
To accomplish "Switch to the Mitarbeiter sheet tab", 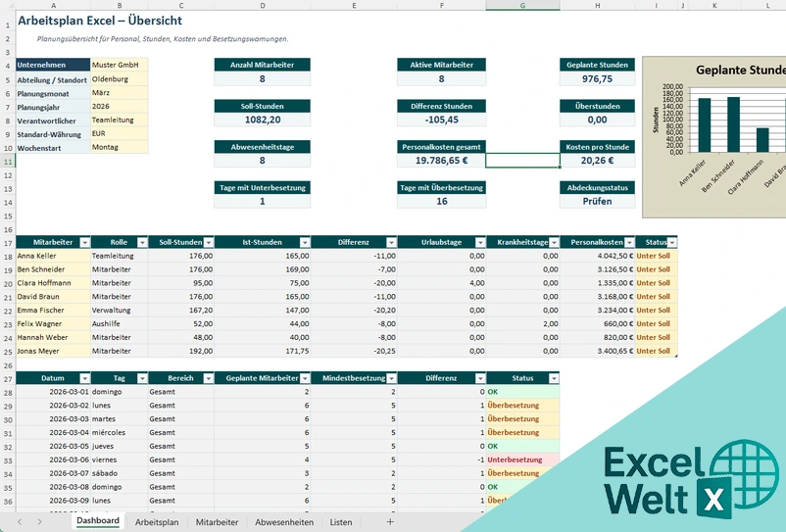I will (x=217, y=522).
